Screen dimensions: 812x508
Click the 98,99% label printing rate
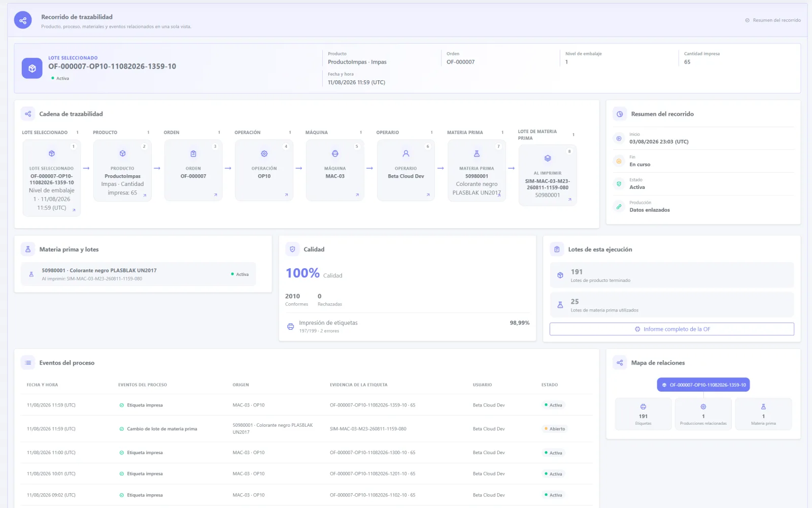[520, 323]
